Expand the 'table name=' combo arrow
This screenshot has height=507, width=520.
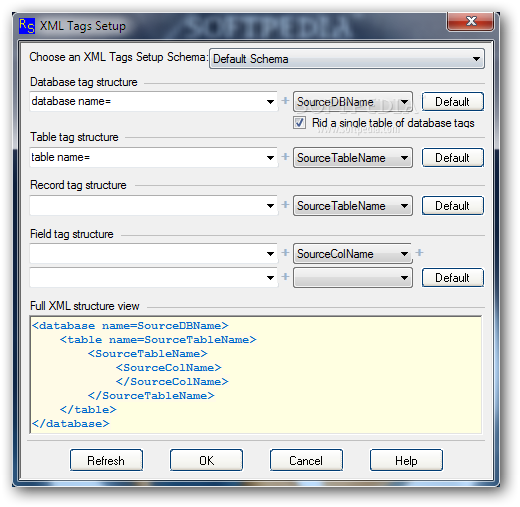[270, 157]
